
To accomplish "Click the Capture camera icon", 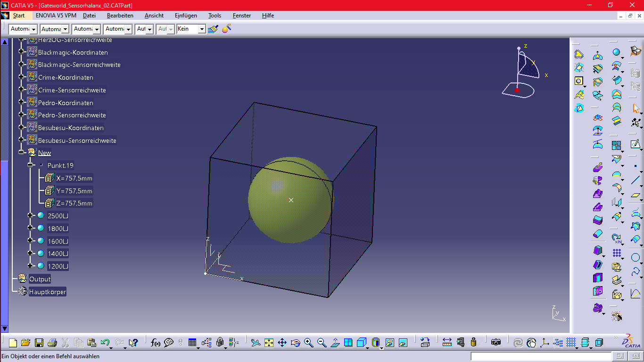I will [495, 343].
